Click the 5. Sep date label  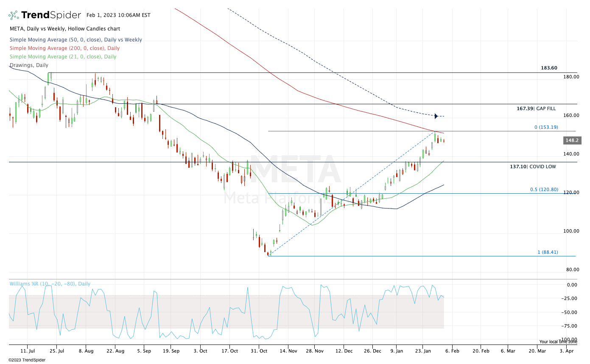pos(144,351)
